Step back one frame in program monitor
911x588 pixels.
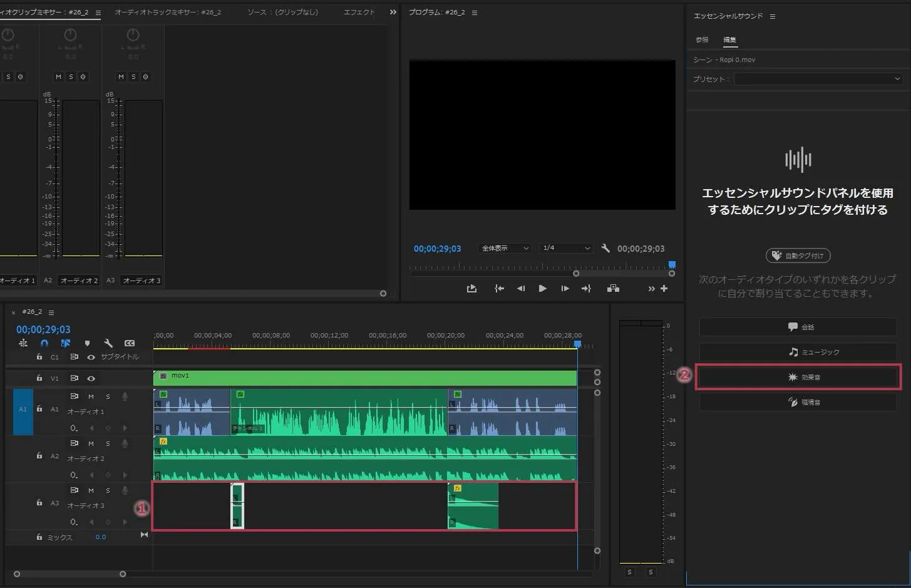pos(521,289)
